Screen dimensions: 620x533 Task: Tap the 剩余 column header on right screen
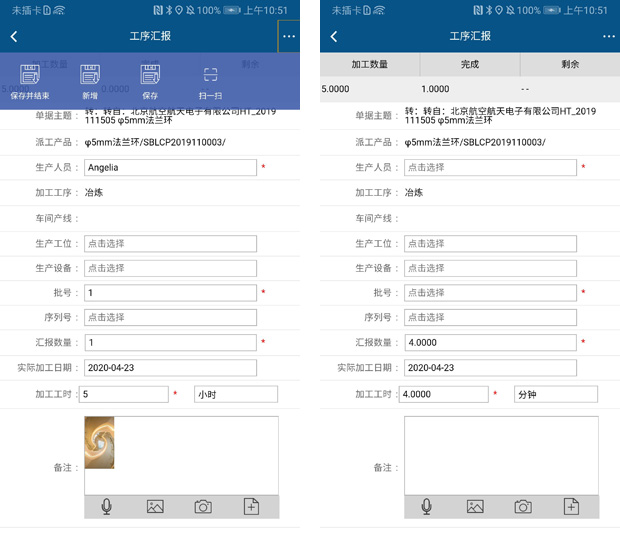[570, 64]
